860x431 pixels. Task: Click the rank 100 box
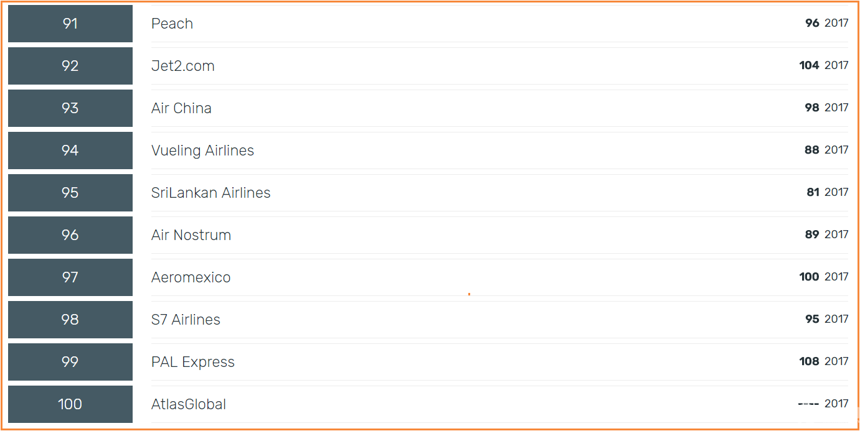pyautogui.click(x=70, y=404)
